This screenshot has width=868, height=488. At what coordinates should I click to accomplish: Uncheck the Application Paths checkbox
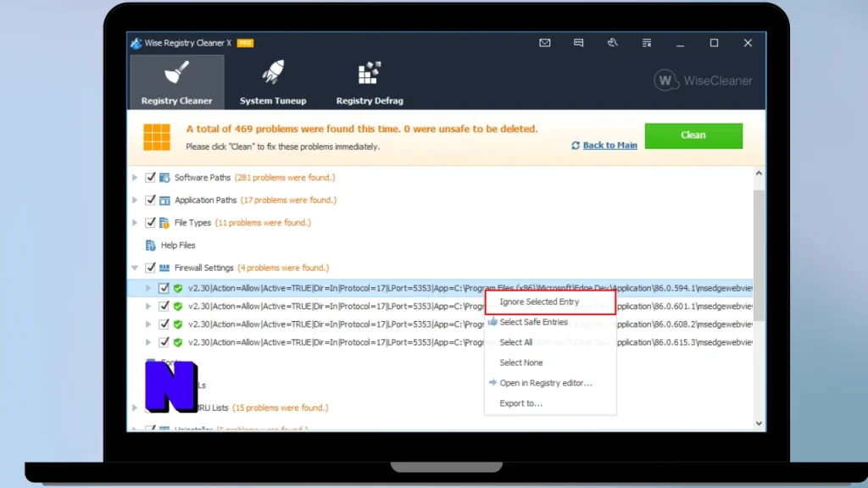pyautogui.click(x=150, y=200)
